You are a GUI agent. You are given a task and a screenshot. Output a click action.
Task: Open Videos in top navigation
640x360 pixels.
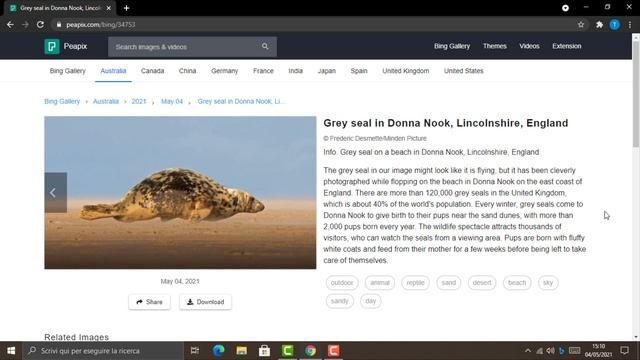pos(529,46)
